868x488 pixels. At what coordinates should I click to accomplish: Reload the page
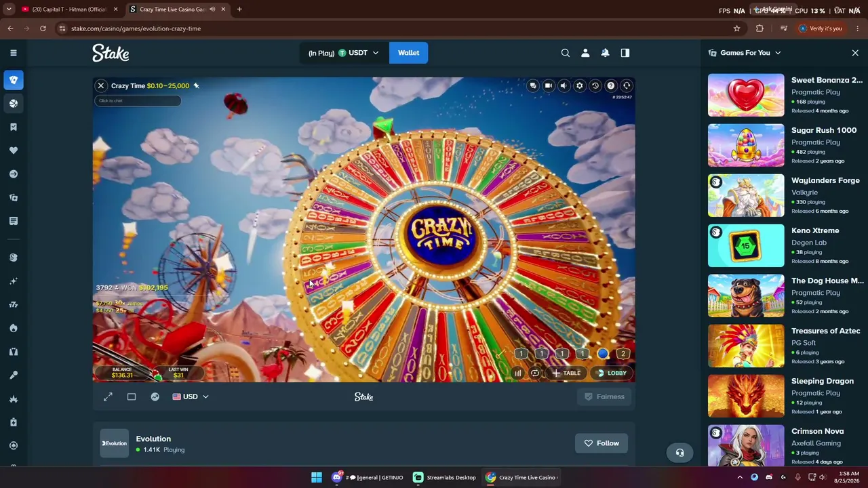43,28
